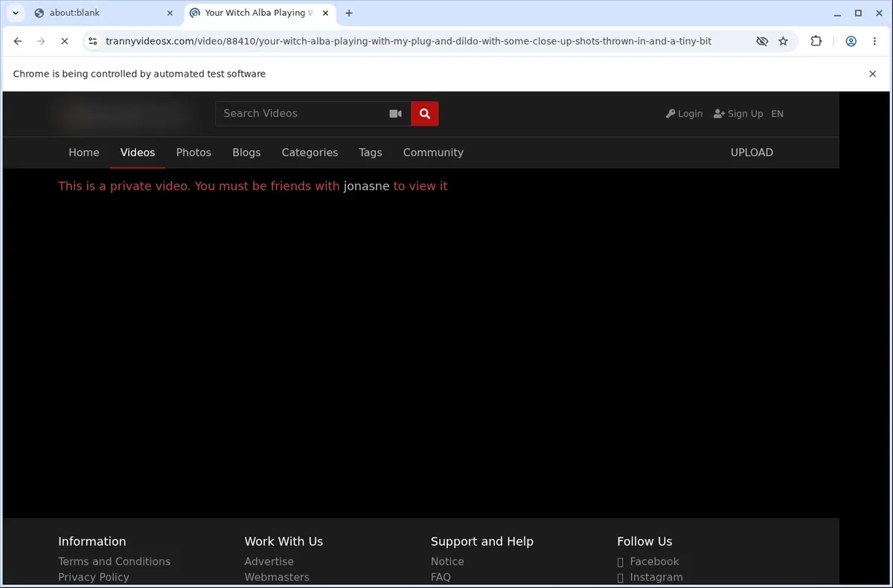Click the Sign Up link

click(738, 114)
